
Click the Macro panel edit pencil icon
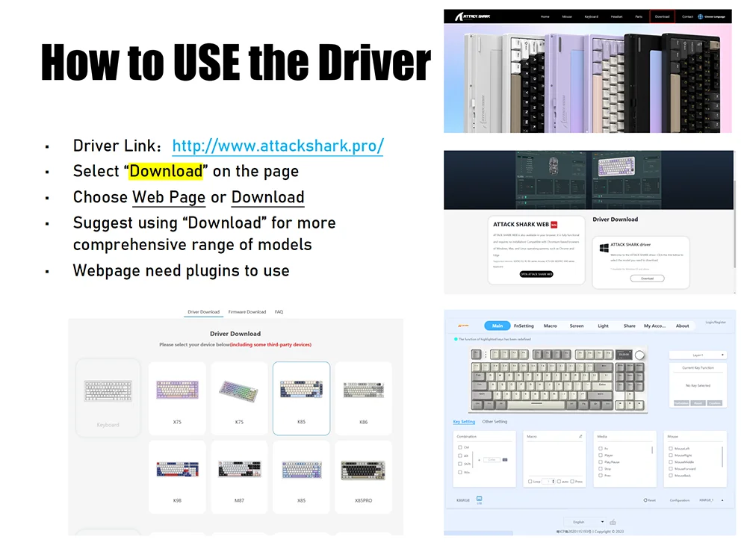click(580, 436)
